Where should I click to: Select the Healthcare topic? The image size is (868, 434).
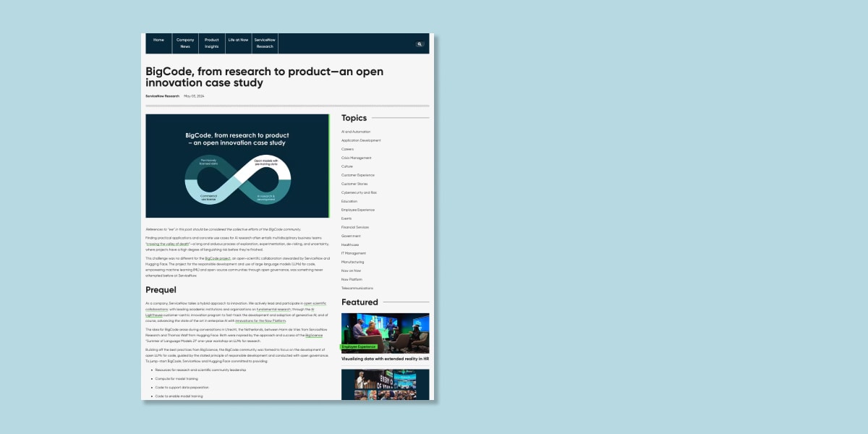pyautogui.click(x=350, y=244)
